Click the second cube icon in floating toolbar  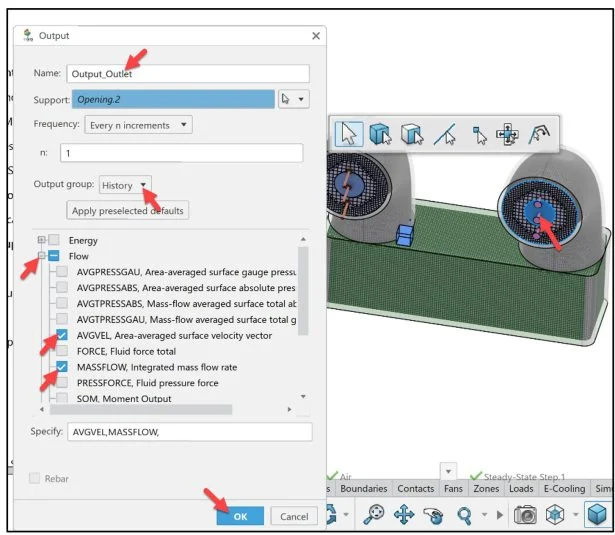tap(411, 133)
